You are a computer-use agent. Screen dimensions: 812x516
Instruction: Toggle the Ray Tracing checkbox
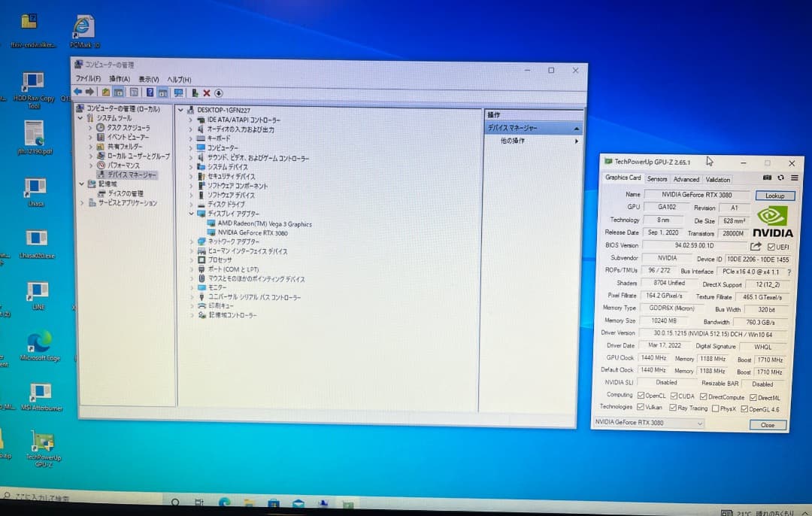(x=672, y=408)
